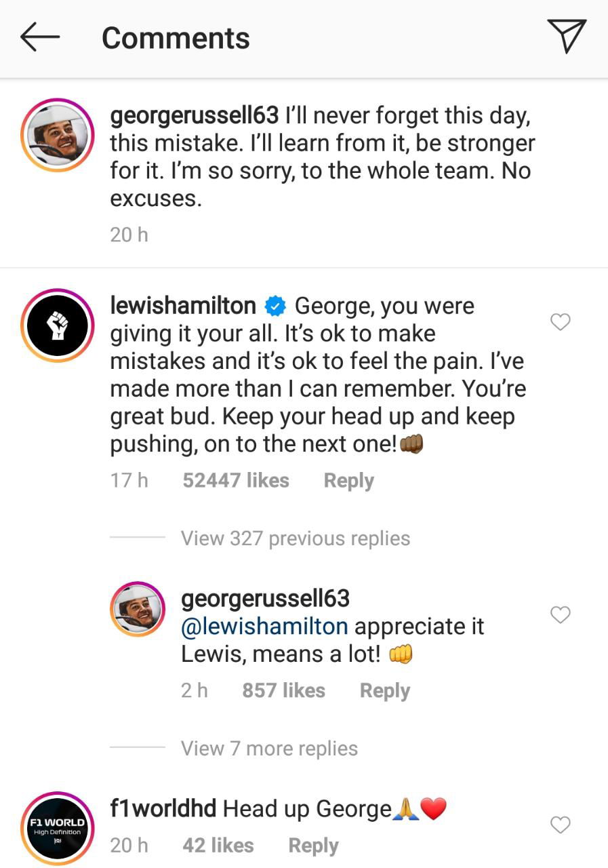Expand View 327 previous replies
608x868 pixels.
[295, 538]
